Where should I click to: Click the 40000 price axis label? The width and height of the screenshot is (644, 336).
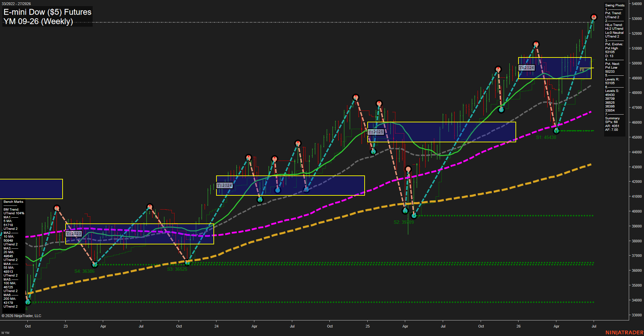637,211
